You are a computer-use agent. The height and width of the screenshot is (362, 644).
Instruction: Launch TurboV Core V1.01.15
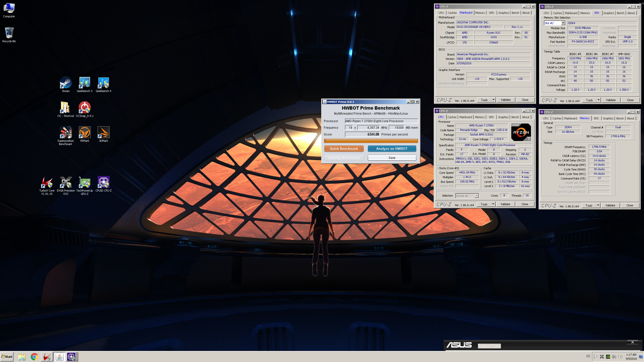point(47,186)
